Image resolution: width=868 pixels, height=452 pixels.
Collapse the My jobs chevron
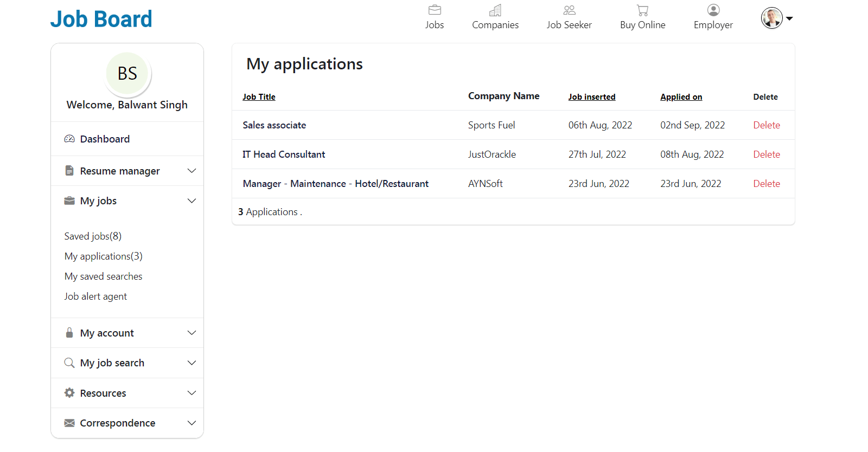click(x=192, y=201)
